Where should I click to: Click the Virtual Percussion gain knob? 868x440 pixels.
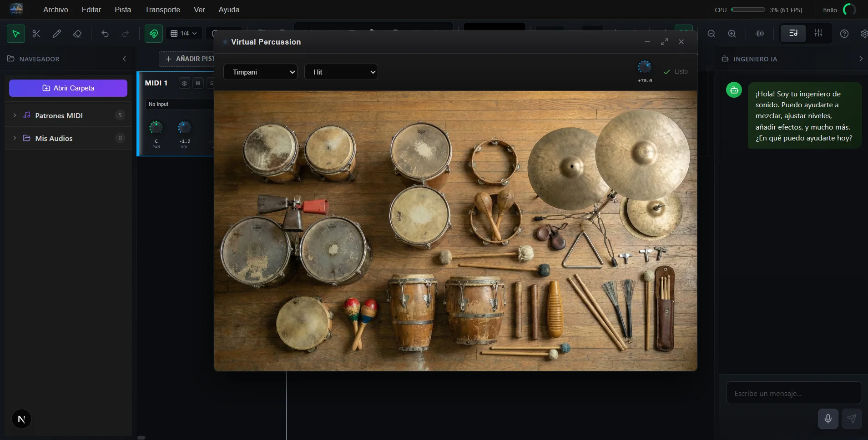pos(645,67)
